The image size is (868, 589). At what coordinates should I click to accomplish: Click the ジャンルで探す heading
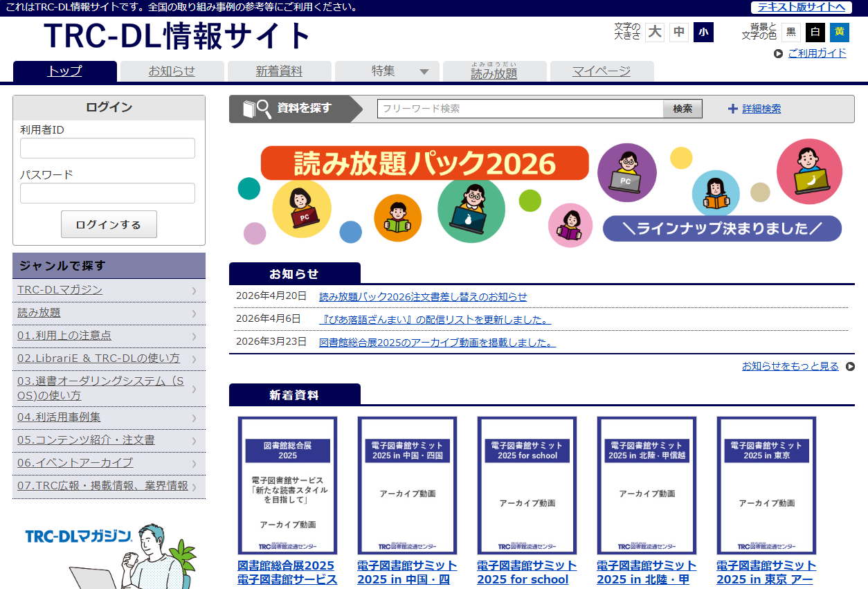pyautogui.click(x=109, y=266)
